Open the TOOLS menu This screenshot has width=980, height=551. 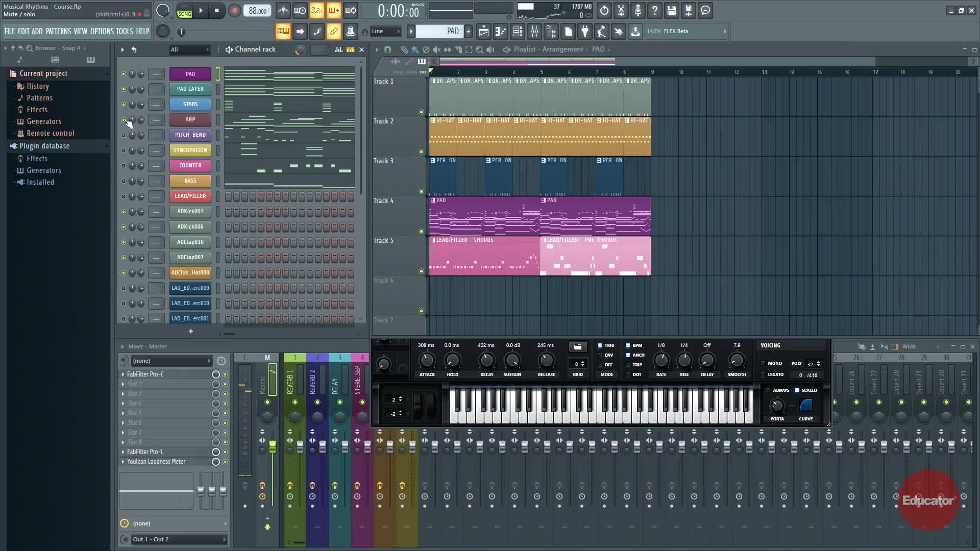pos(124,32)
